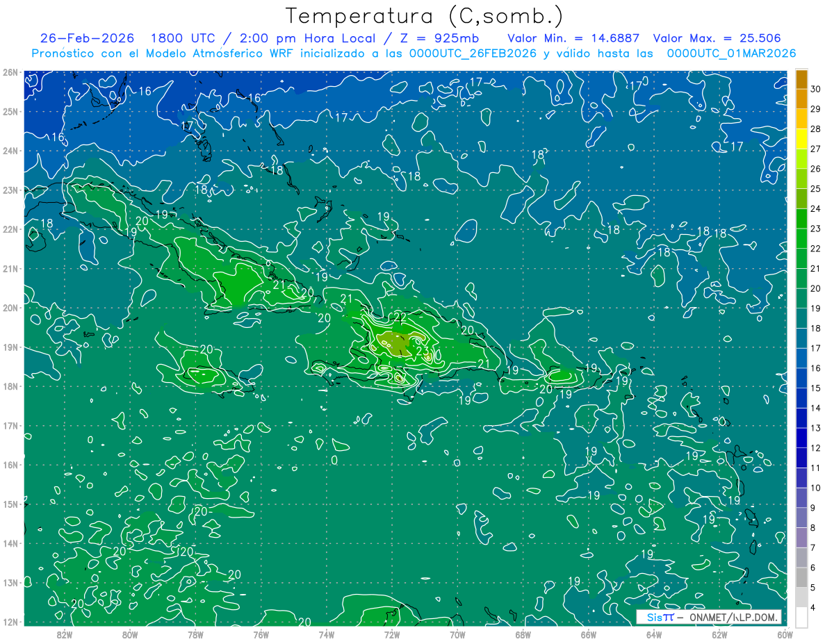The height and width of the screenshot is (644, 834).
Task: Click the 24N latitude axis label
Action: (x=10, y=151)
